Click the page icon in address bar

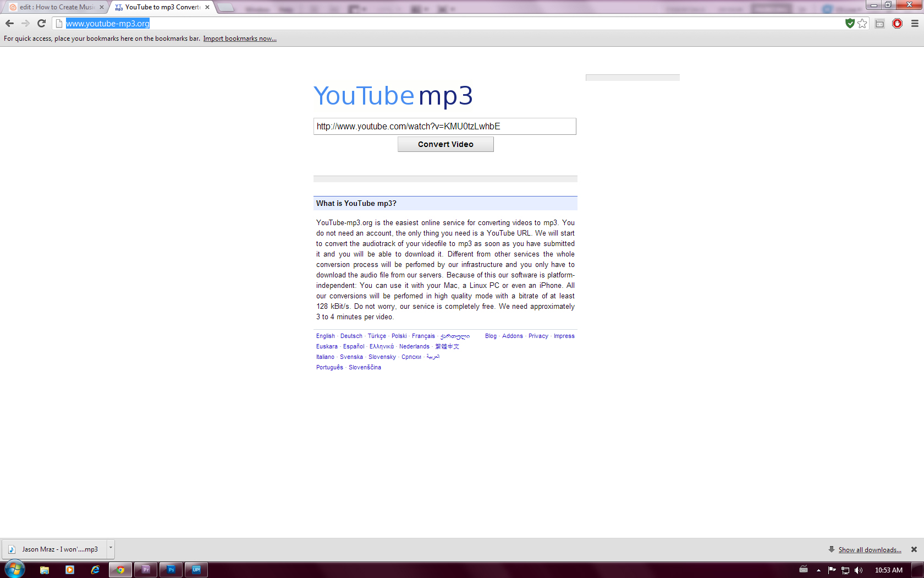click(59, 24)
